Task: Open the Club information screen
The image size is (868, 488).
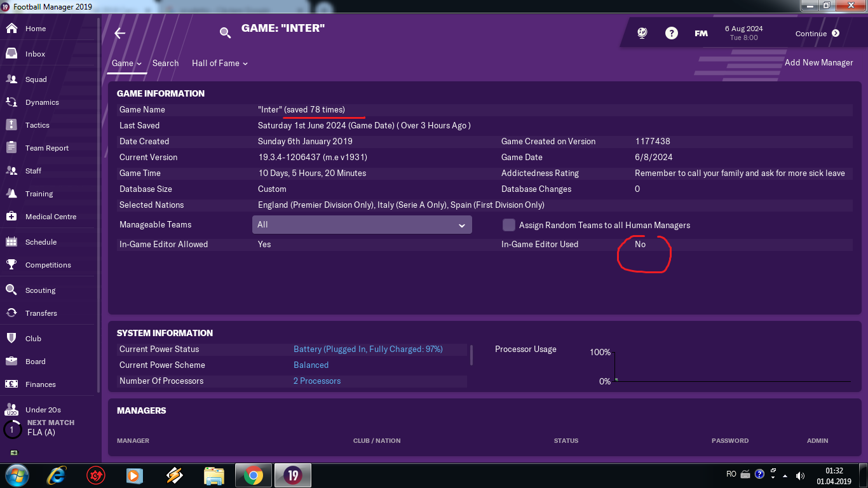Action: pos(33,339)
